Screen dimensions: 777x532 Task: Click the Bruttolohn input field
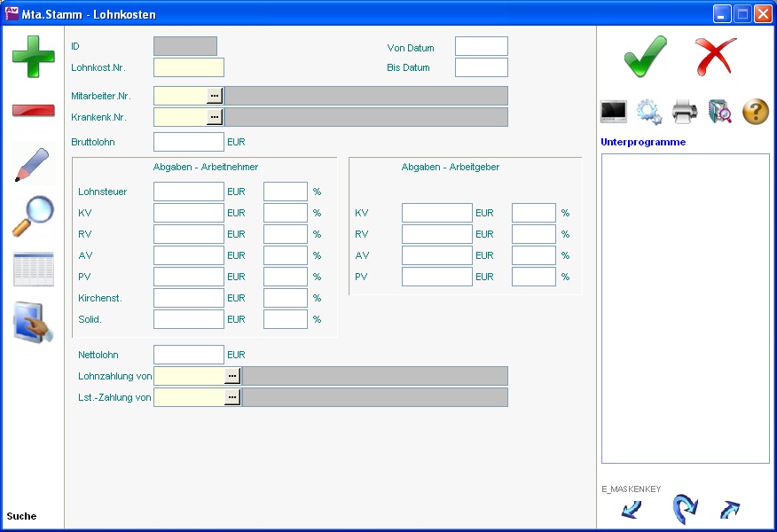(189, 142)
